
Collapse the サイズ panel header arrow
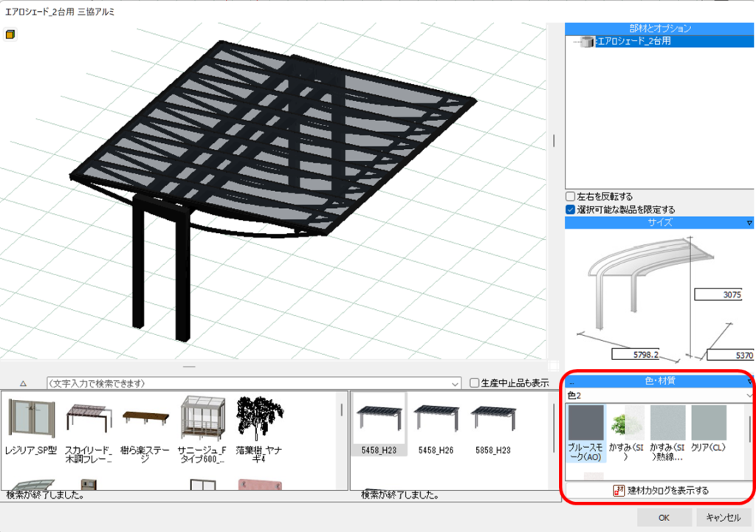[x=749, y=222]
